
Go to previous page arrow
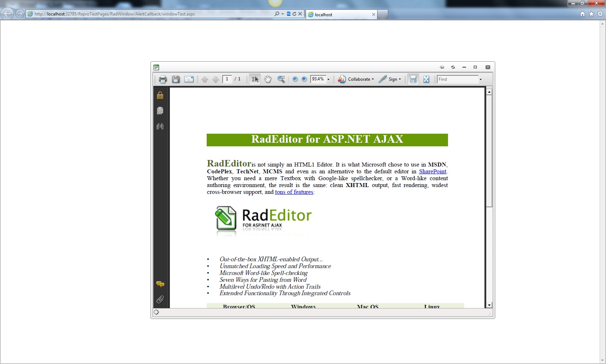205,79
